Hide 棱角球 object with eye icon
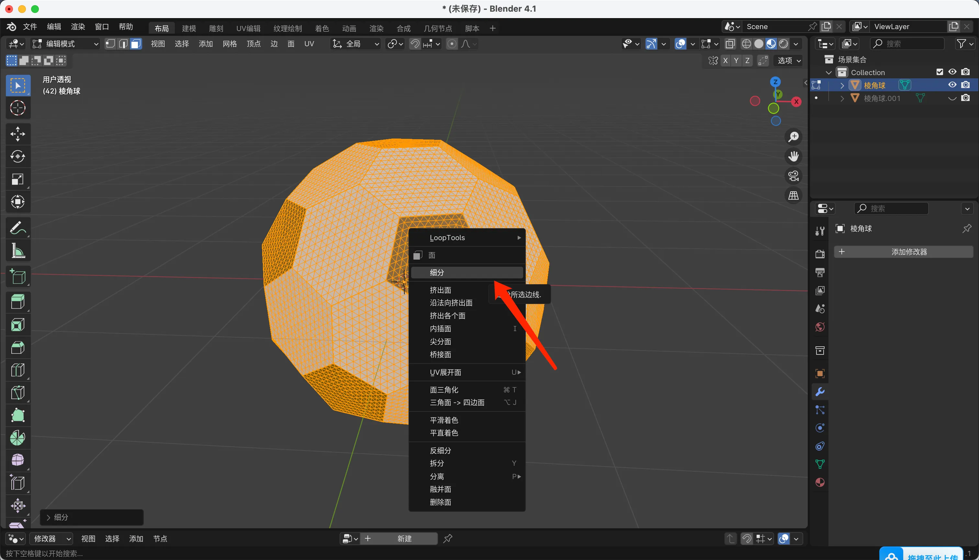 [x=952, y=85]
